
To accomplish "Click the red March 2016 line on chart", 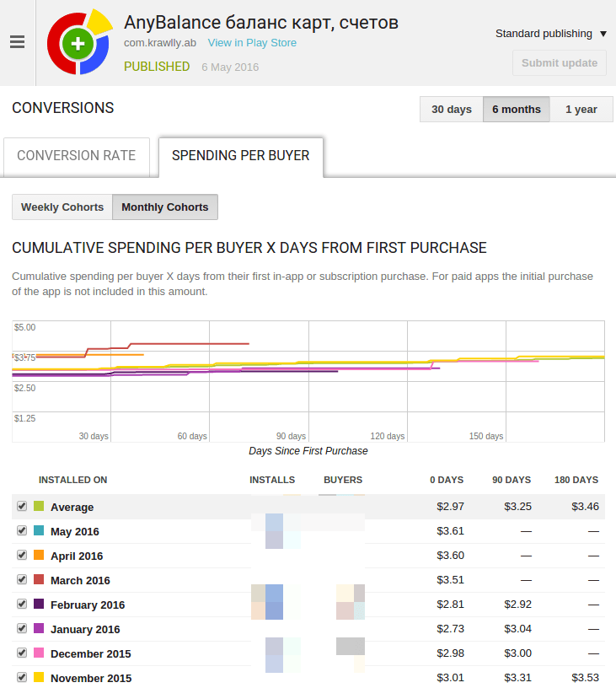I will pos(190,343).
